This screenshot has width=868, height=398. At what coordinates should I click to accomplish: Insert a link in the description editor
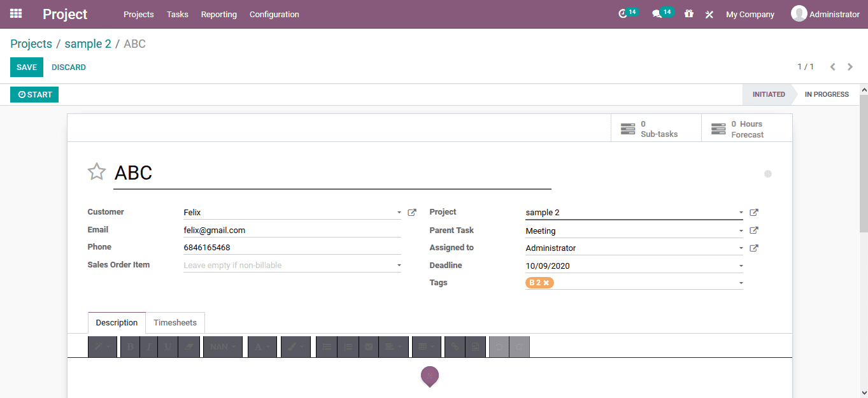click(x=454, y=346)
